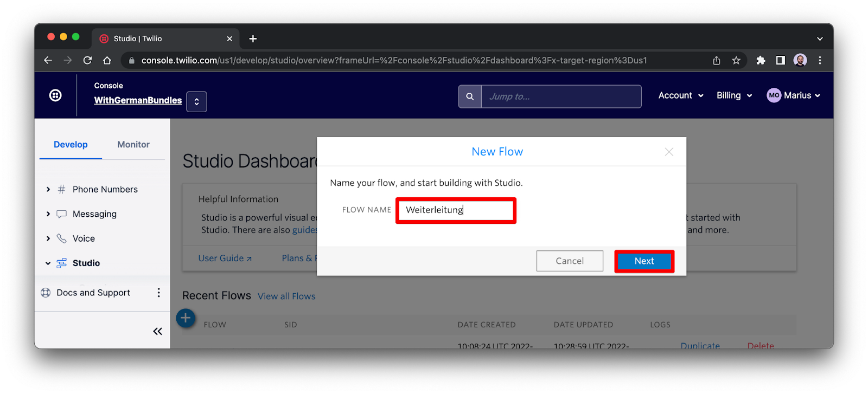Go forward in browser history

point(68,60)
